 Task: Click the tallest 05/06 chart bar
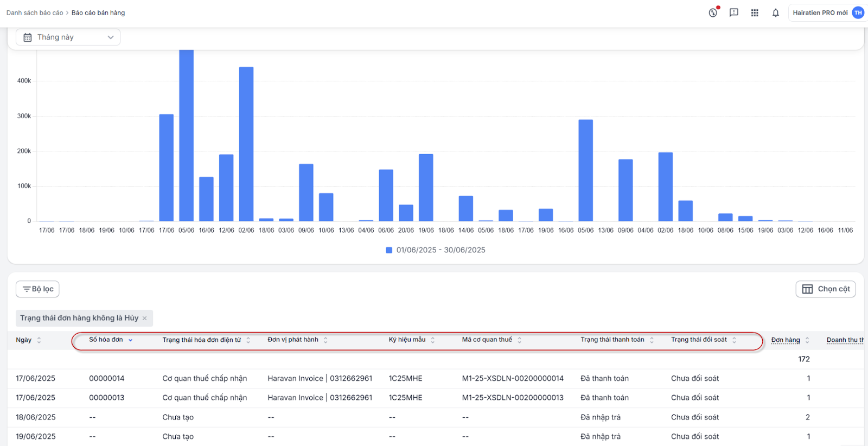pos(186,136)
